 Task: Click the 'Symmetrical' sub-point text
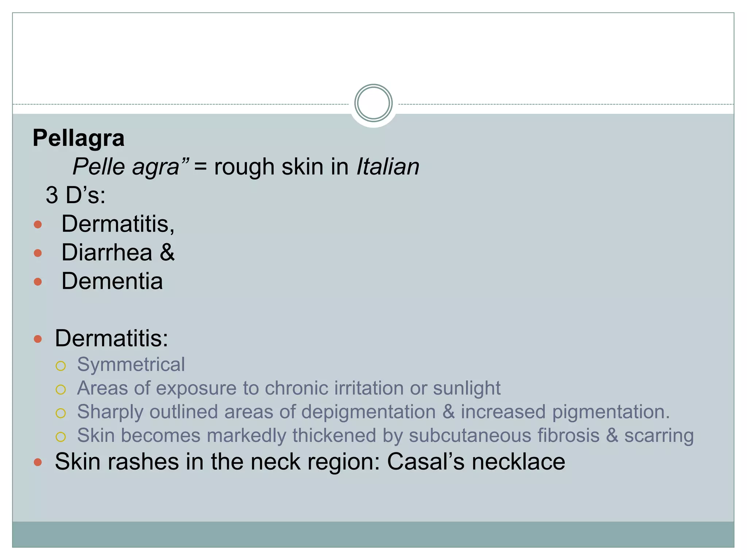(x=131, y=364)
